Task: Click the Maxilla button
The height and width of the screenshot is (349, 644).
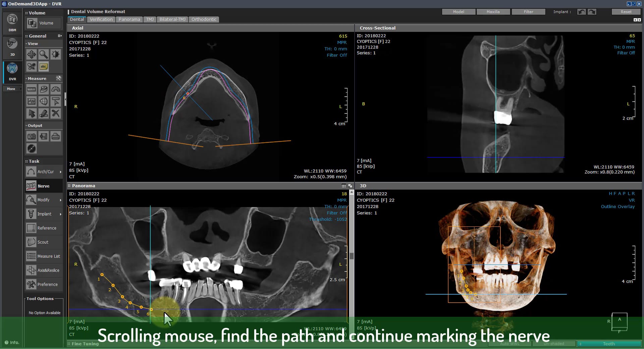Action: tap(493, 12)
